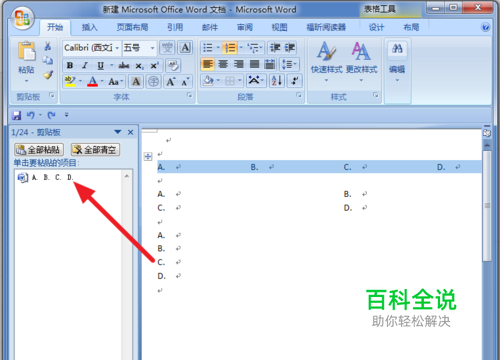
Task: Open the highlight color dropdown arrow
Action: [x=80, y=81]
